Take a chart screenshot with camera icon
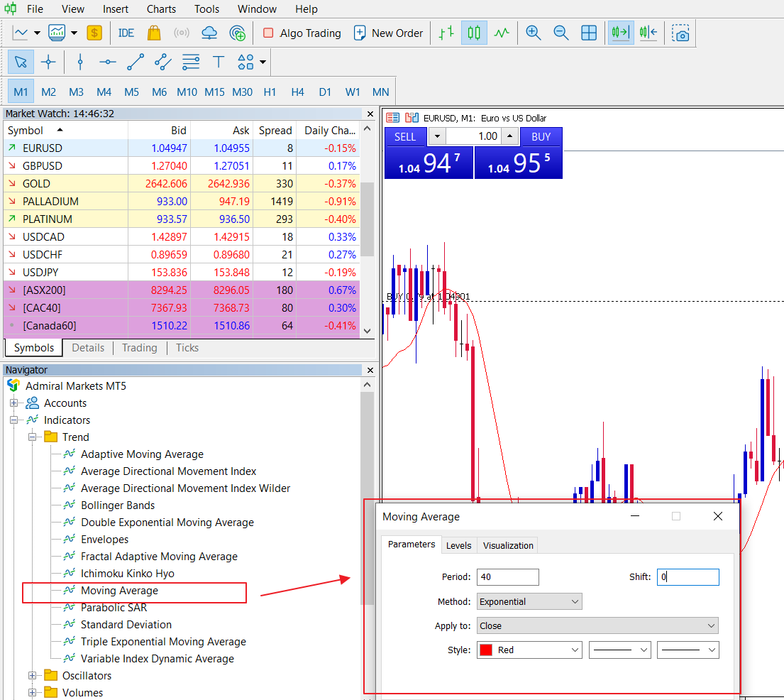Viewport: 784px width, 700px height. click(x=681, y=33)
